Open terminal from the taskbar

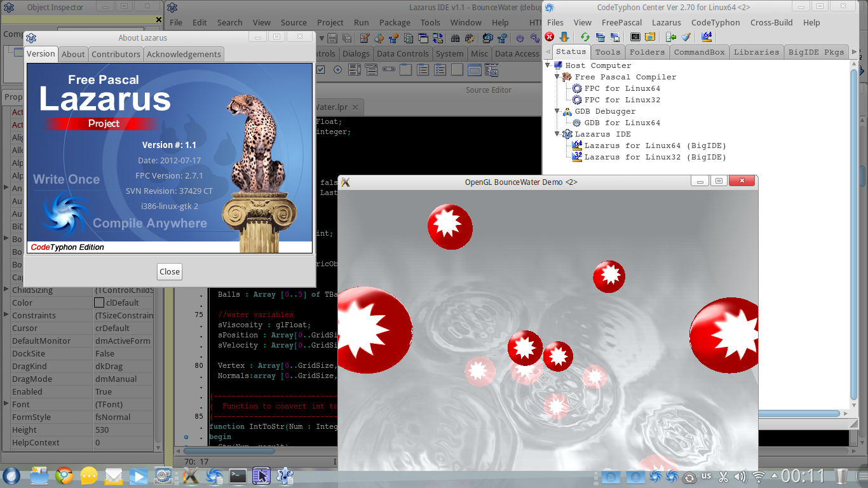238,475
